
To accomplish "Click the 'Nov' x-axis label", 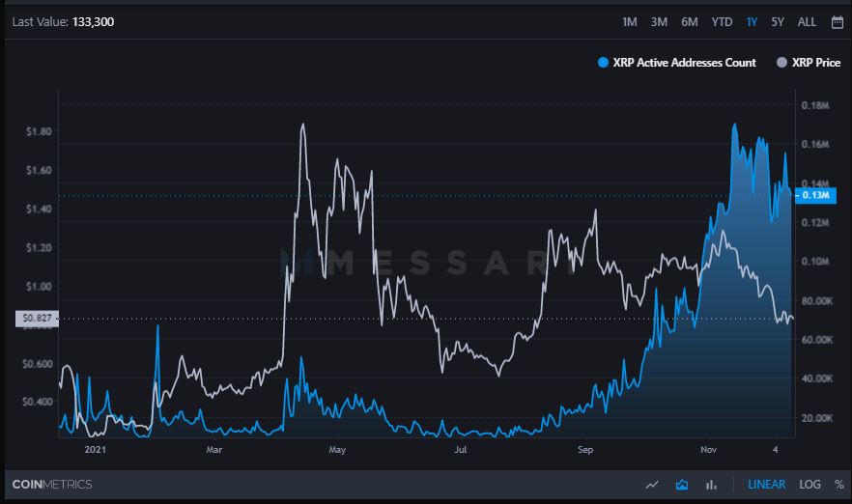I will pos(709,450).
